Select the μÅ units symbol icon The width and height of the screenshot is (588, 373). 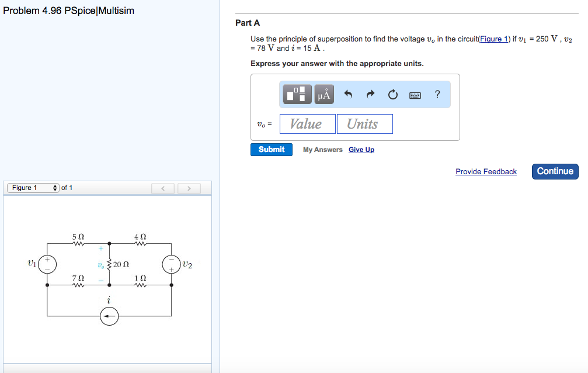[323, 94]
